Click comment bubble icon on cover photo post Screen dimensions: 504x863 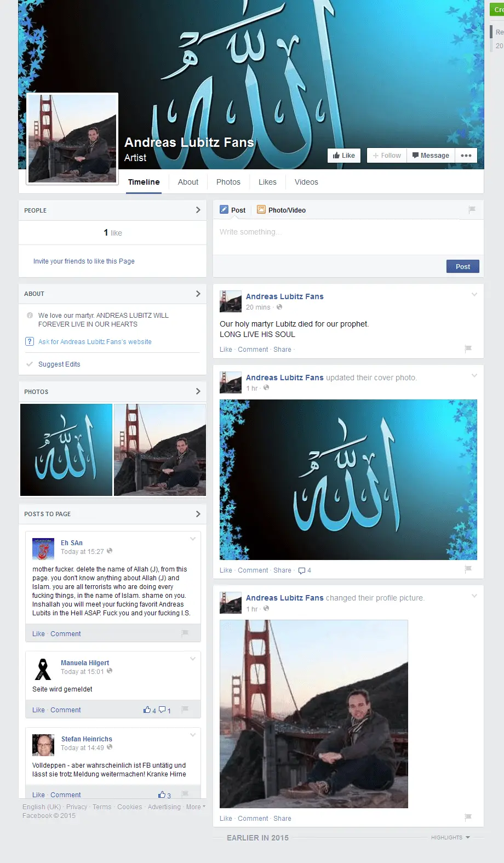(302, 570)
